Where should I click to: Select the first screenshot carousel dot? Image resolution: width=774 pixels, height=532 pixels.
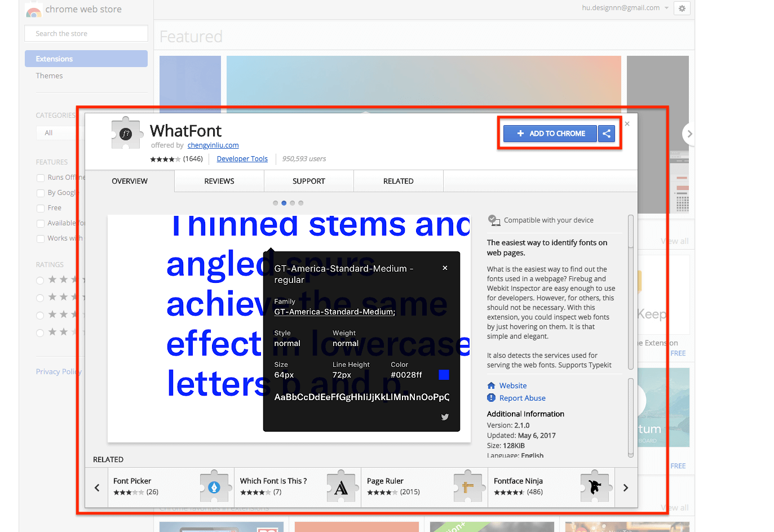[275, 203]
